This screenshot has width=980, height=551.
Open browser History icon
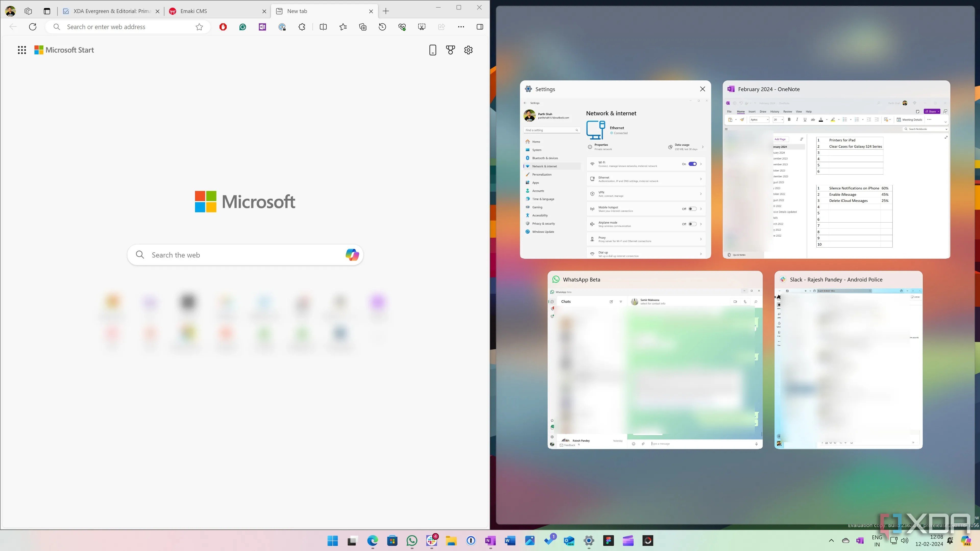pos(382,27)
